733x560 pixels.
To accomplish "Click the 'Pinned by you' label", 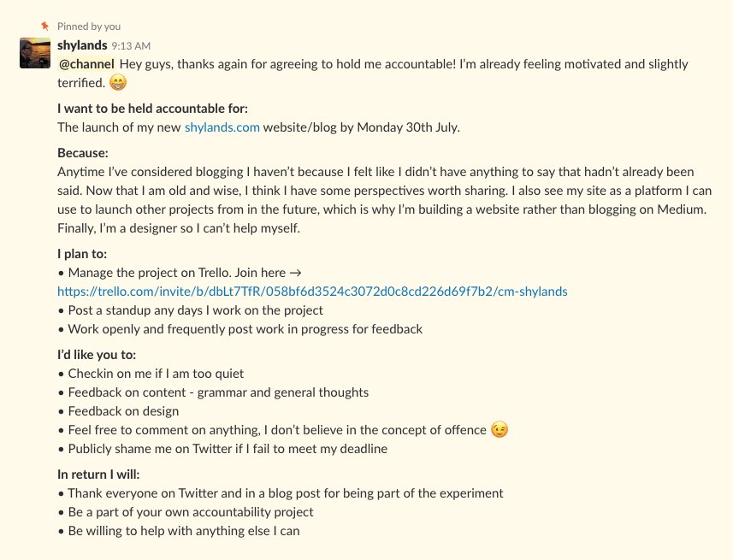I will click(x=90, y=27).
